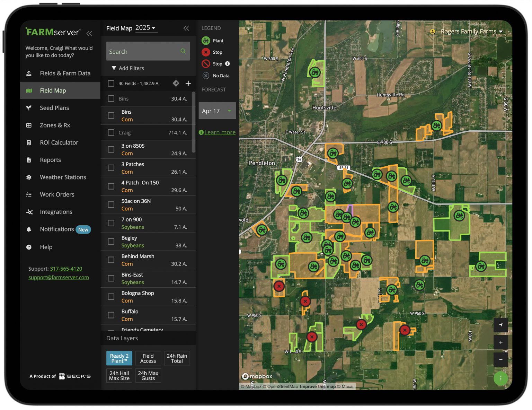Go to Zones & Rx

[60, 125]
